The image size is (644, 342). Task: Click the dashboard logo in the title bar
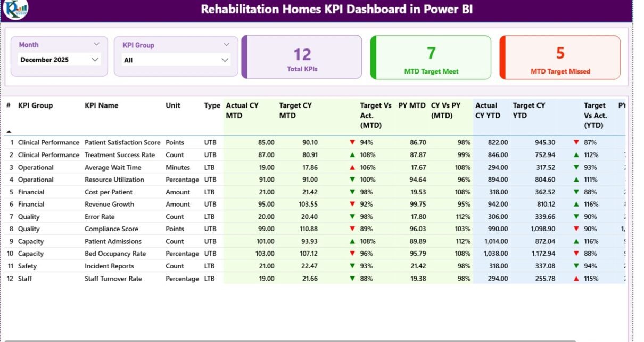15,9
